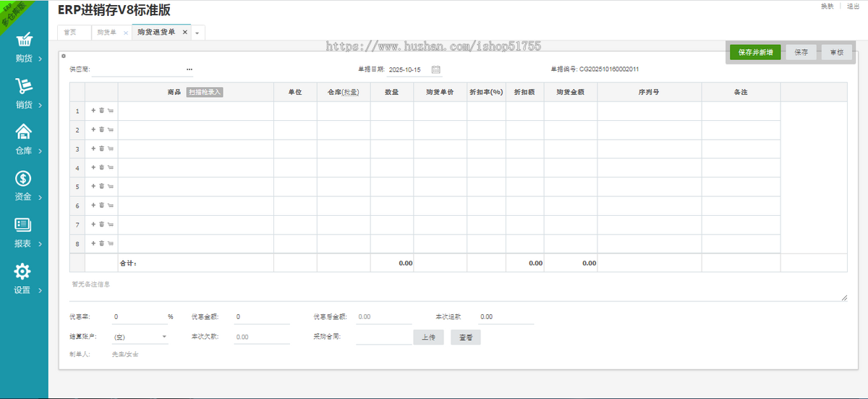Click the 合计 totals label
Viewport: 868px width, 399px height.
128,264
